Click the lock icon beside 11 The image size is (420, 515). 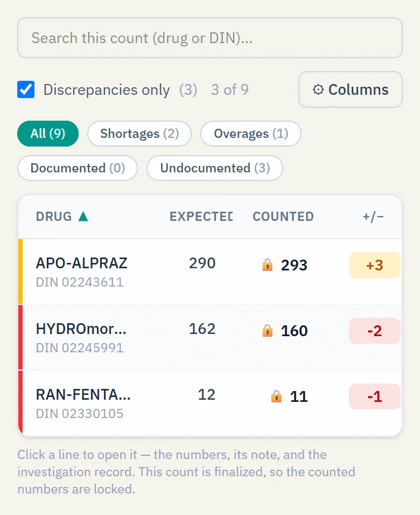(276, 396)
